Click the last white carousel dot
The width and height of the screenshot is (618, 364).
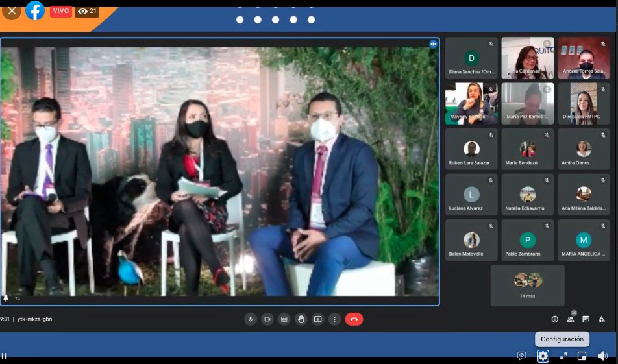tap(312, 19)
